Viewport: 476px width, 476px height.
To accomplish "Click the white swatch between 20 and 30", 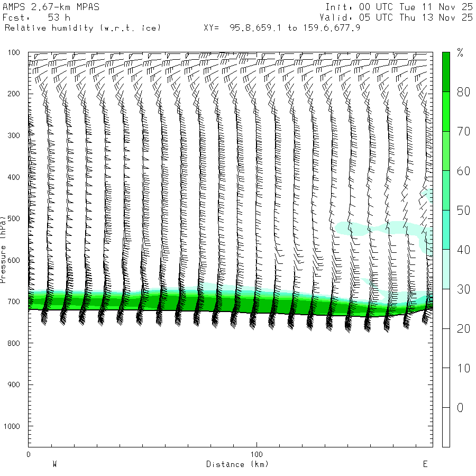I will point(446,309).
